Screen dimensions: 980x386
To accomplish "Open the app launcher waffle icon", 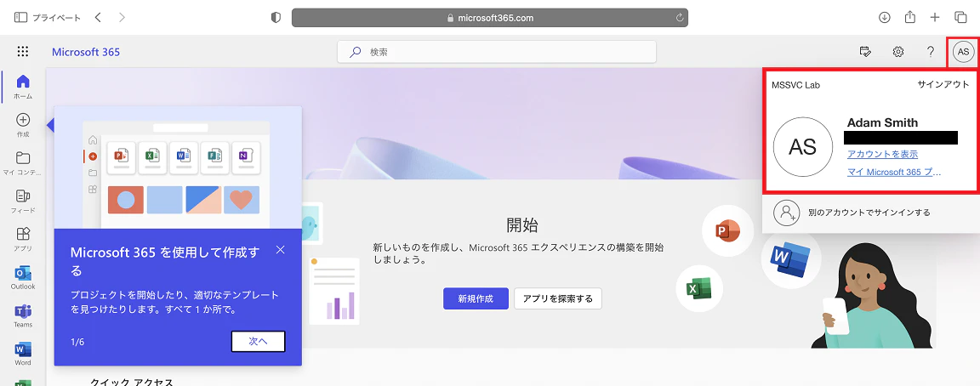I will tap(22, 52).
